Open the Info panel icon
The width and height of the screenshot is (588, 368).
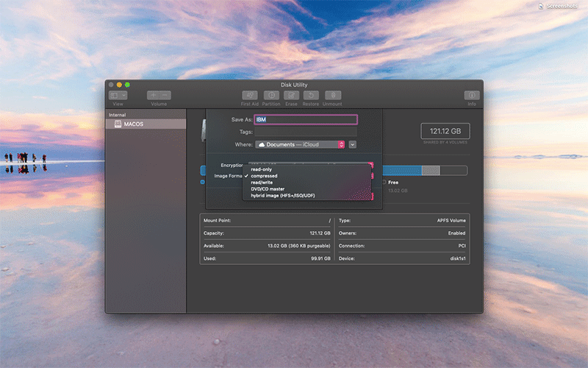coord(471,96)
